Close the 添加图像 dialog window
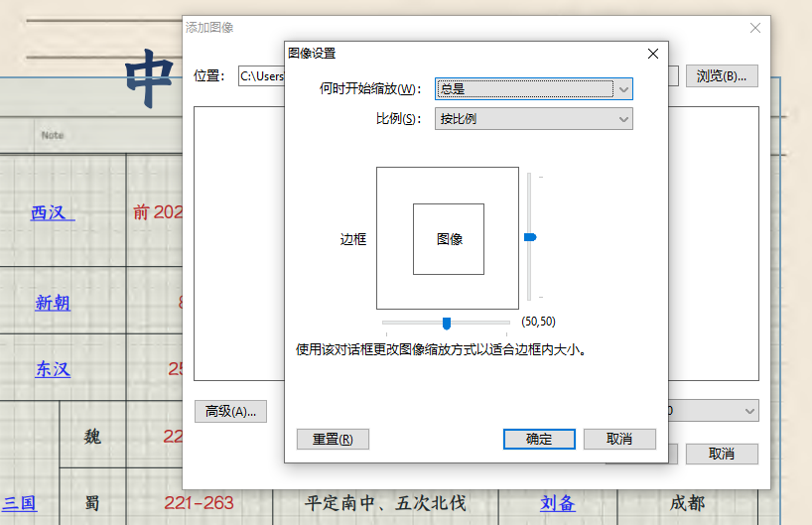Screen dimensions: 812x525 [x=755, y=28]
